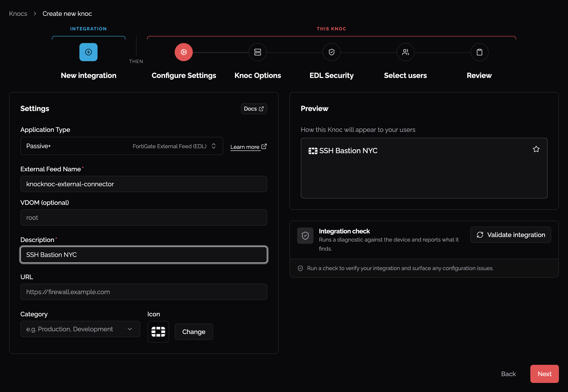The width and height of the screenshot is (568, 392).
Task: Switch to the EDL Security step label
Action: 331,75
